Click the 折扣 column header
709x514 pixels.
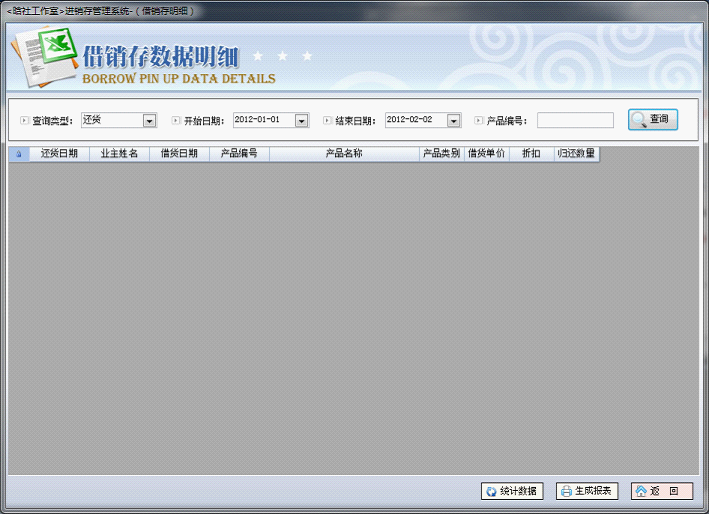pos(532,154)
